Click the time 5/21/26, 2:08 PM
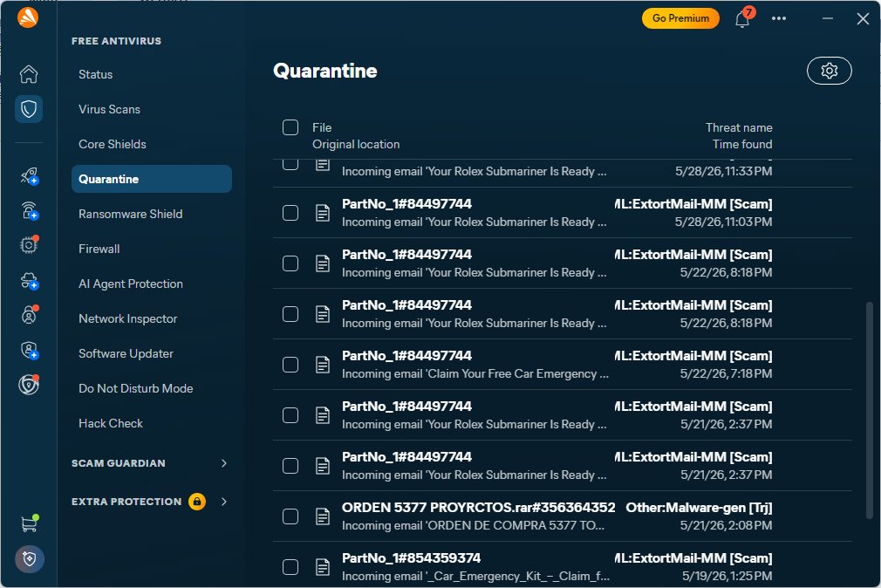 726,525
